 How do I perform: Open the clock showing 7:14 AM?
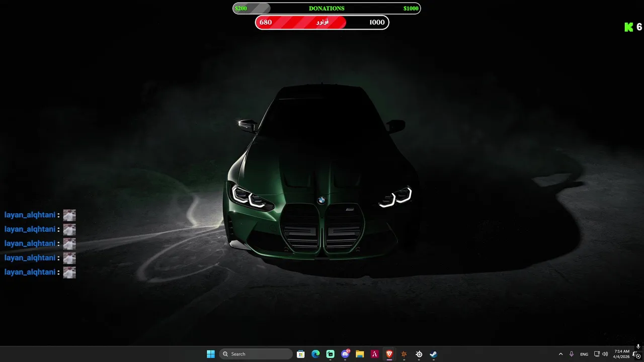[x=622, y=354]
